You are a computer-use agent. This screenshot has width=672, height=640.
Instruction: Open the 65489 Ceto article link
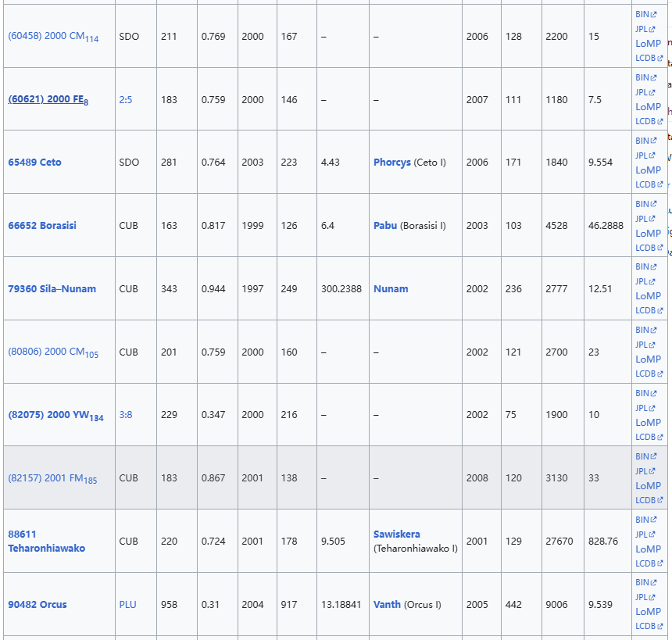pyautogui.click(x=34, y=163)
